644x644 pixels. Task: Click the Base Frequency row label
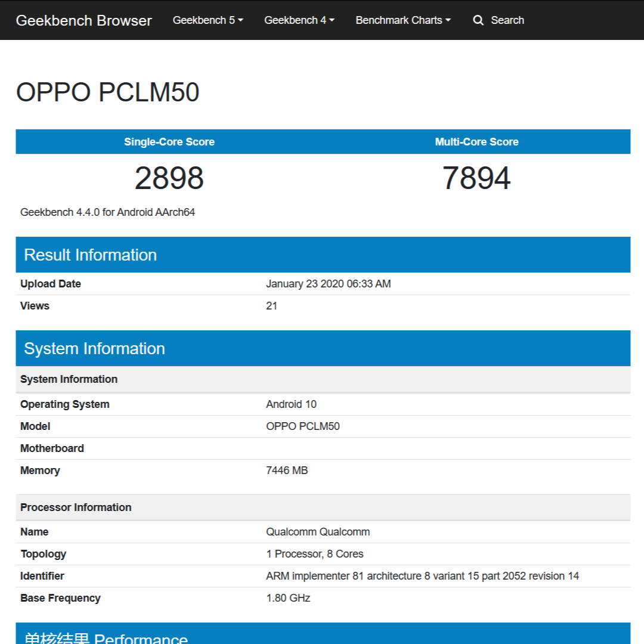[x=60, y=599]
